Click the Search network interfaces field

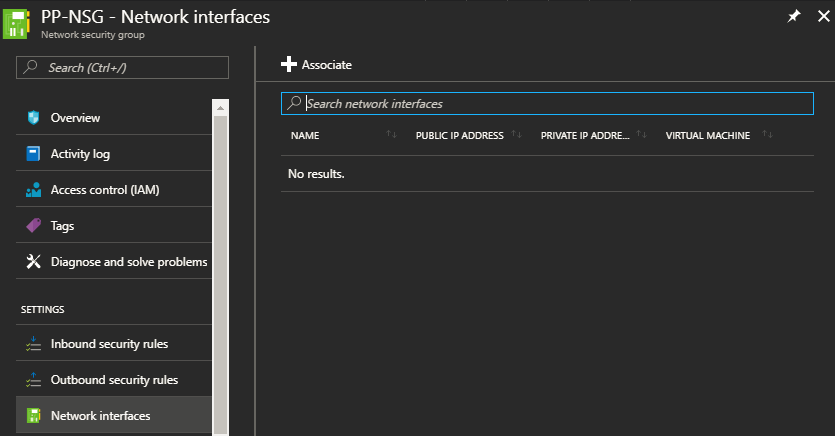pyautogui.click(x=547, y=103)
